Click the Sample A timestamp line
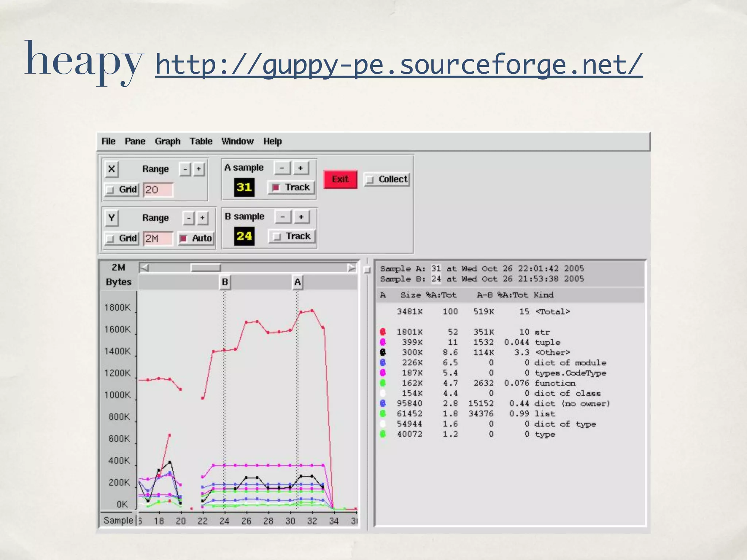This screenshot has height=560, width=747. [x=482, y=269]
